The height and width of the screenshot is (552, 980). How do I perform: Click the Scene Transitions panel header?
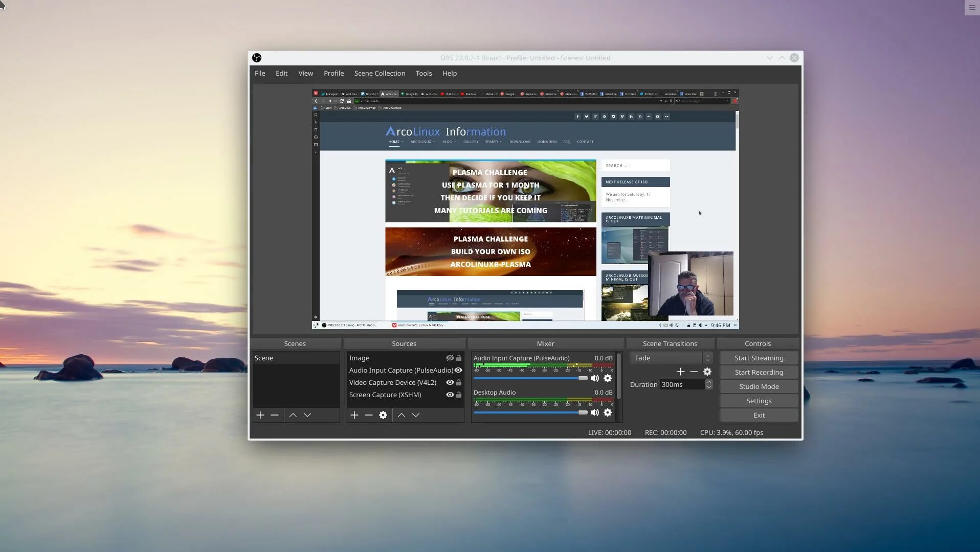coord(670,343)
